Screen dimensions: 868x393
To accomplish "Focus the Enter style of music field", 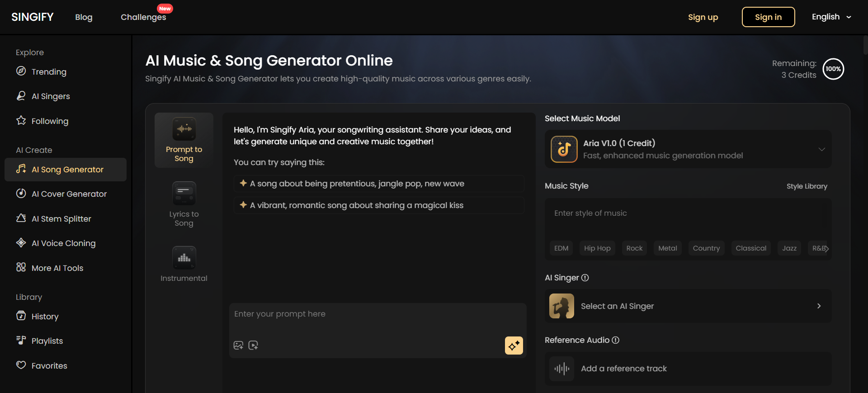I will pyautogui.click(x=688, y=217).
